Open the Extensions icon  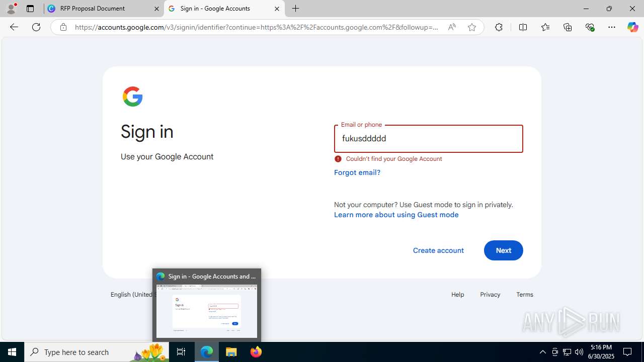[x=499, y=27]
